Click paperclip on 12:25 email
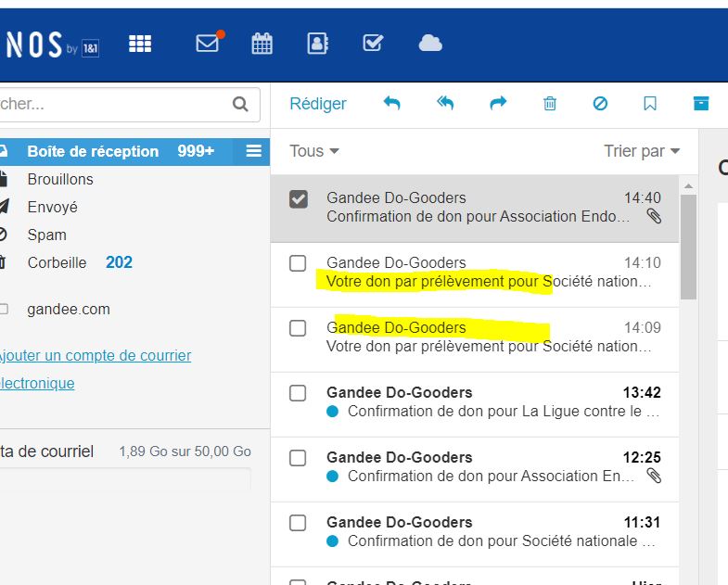 (654, 476)
